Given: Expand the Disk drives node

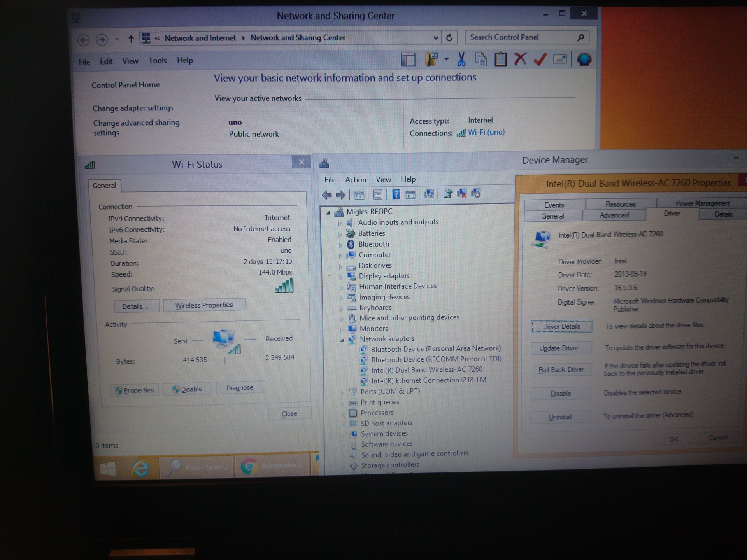Looking at the screenshot, I should [340, 266].
